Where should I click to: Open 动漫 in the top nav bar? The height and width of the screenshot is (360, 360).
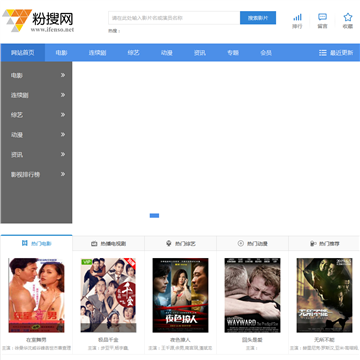167,53
